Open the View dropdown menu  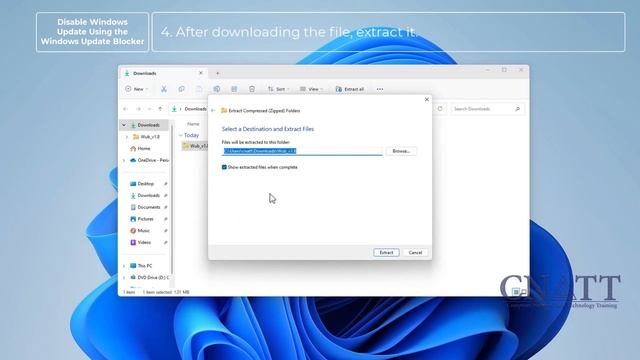pyautogui.click(x=311, y=89)
